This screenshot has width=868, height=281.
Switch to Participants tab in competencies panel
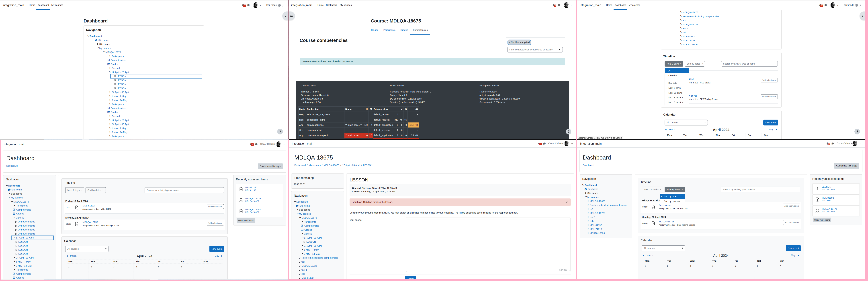click(x=389, y=30)
